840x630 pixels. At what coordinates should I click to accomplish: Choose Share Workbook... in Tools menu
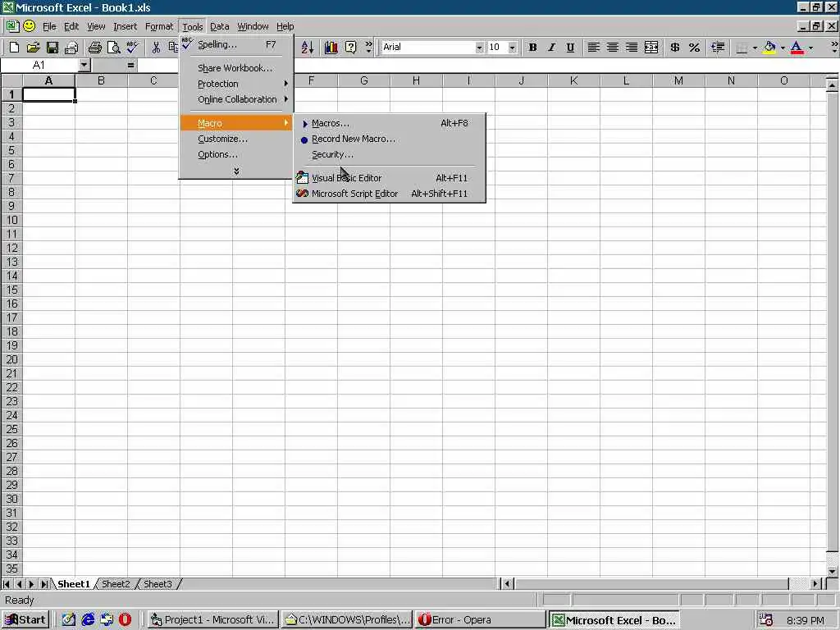(x=235, y=68)
